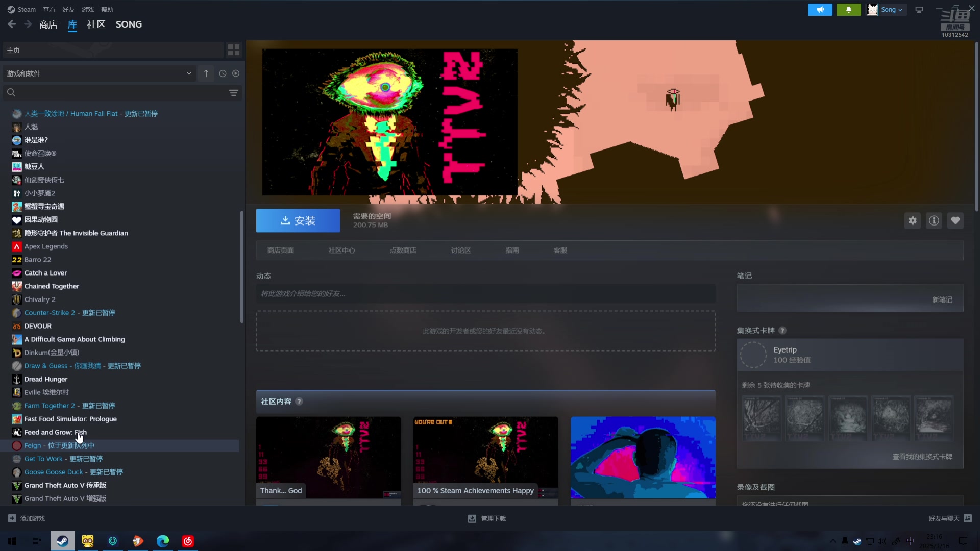Open the 好友 menu

pyautogui.click(x=68, y=9)
